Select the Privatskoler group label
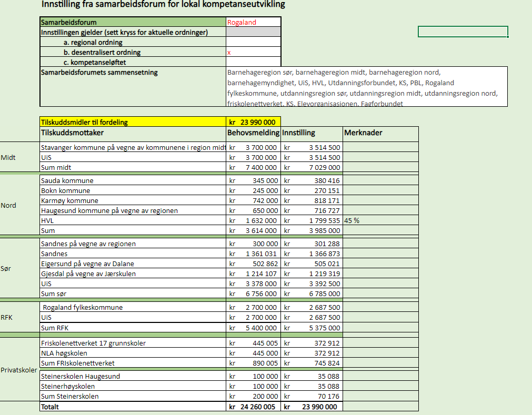Viewport: 532px width, 415px height. (19, 370)
